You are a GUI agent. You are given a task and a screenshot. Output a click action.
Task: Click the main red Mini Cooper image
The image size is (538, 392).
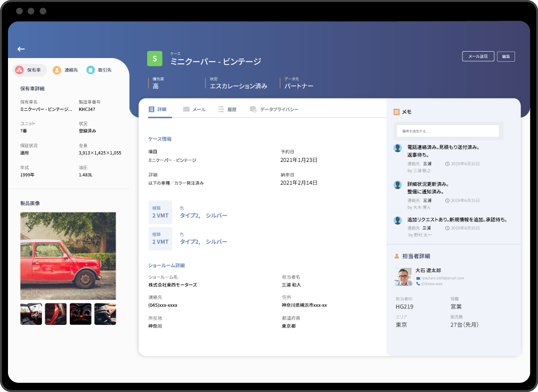[68, 256]
